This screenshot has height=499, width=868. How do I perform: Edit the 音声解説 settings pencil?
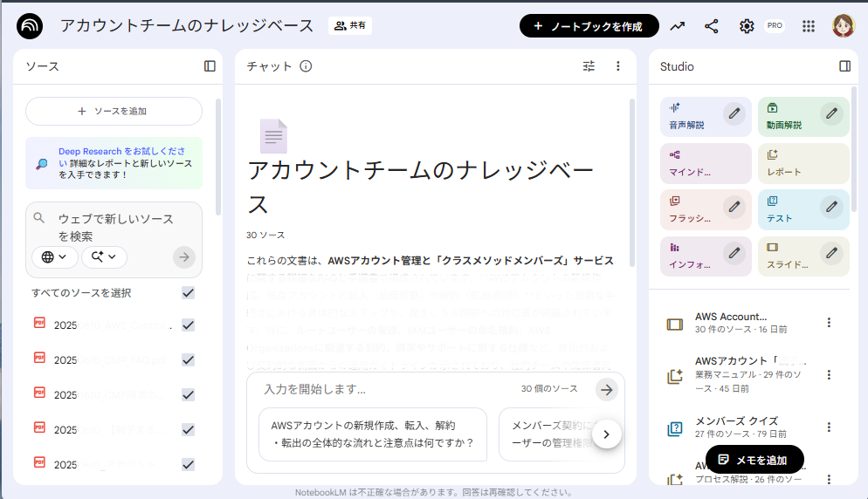point(734,113)
